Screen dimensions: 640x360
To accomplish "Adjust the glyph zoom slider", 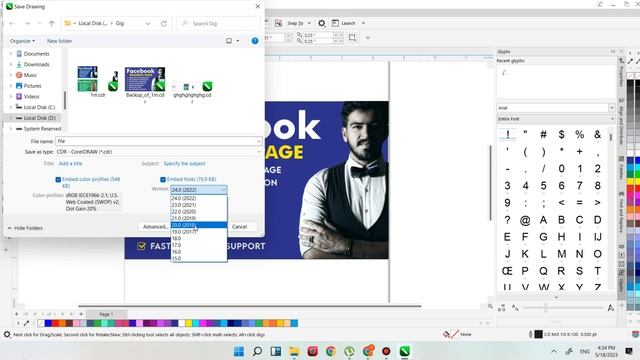I will click(546, 308).
